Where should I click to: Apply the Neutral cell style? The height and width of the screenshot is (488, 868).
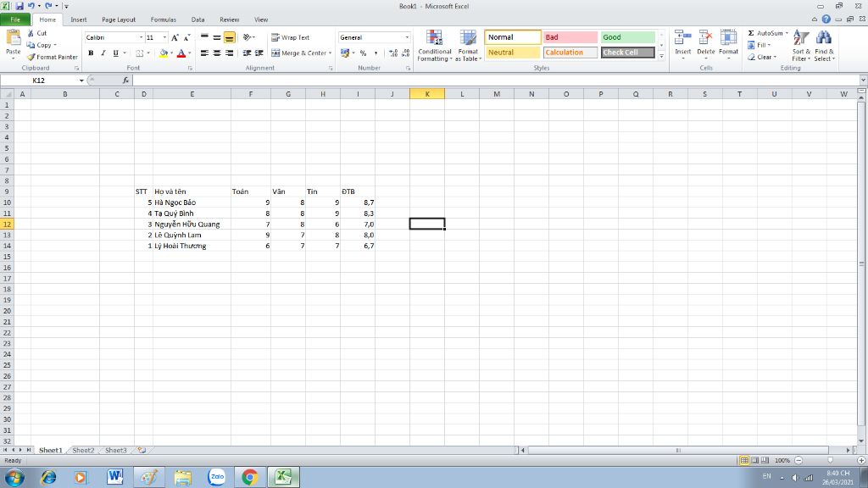click(513, 53)
